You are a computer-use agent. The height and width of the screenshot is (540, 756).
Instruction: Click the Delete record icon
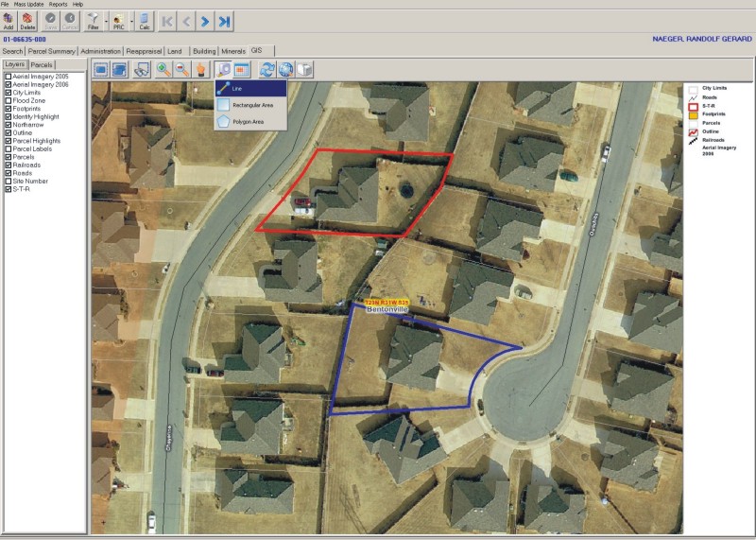tap(27, 21)
